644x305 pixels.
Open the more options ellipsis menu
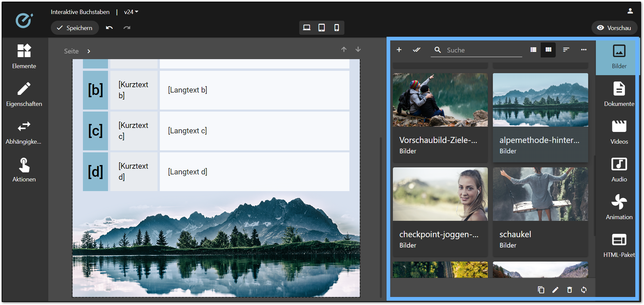(x=584, y=50)
